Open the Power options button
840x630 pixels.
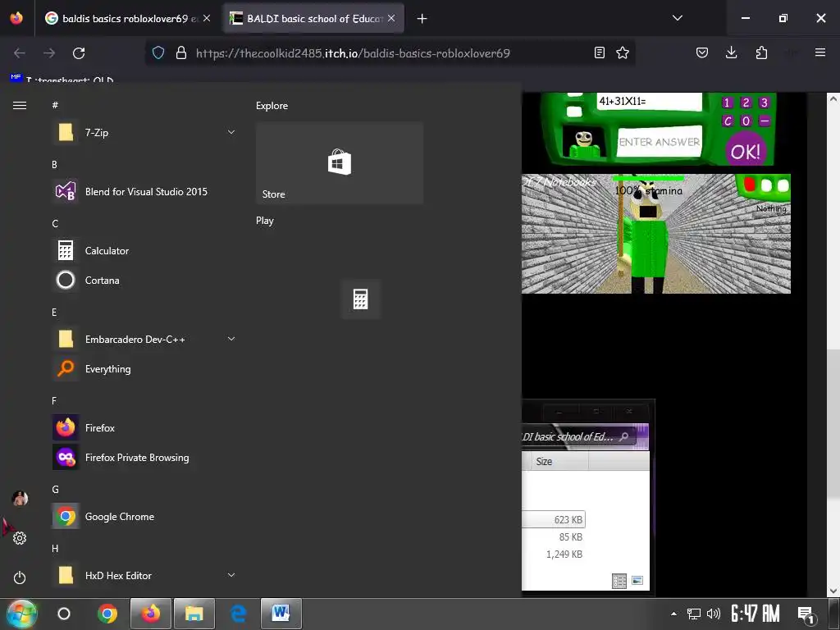point(20,577)
